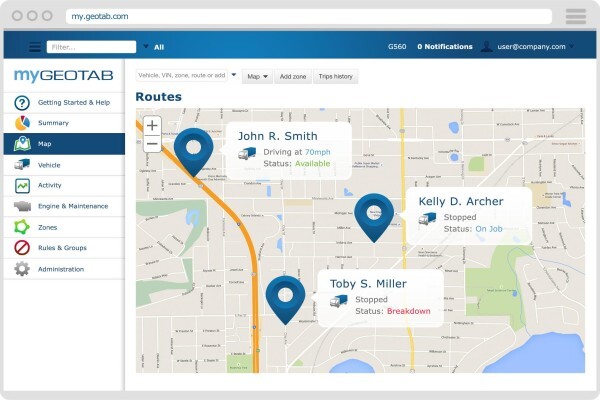Click the Kelly D. Archer name

click(461, 201)
